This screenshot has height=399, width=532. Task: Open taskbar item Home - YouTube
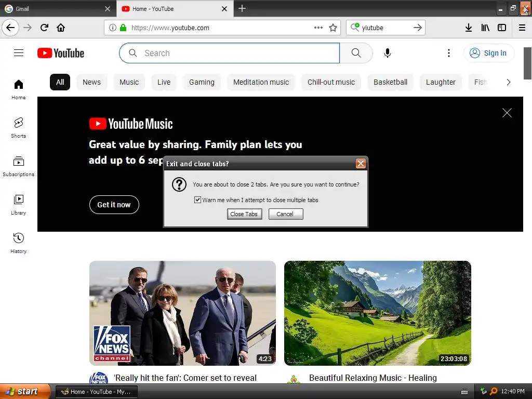[96, 392]
